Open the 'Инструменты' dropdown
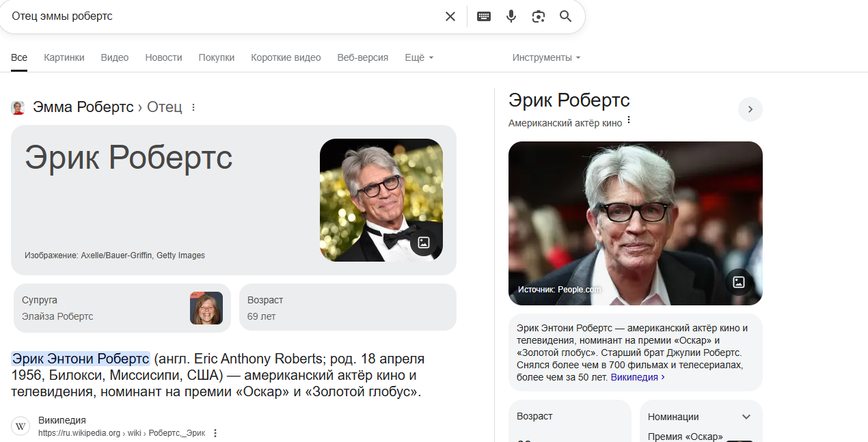This screenshot has width=868, height=442. click(546, 57)
